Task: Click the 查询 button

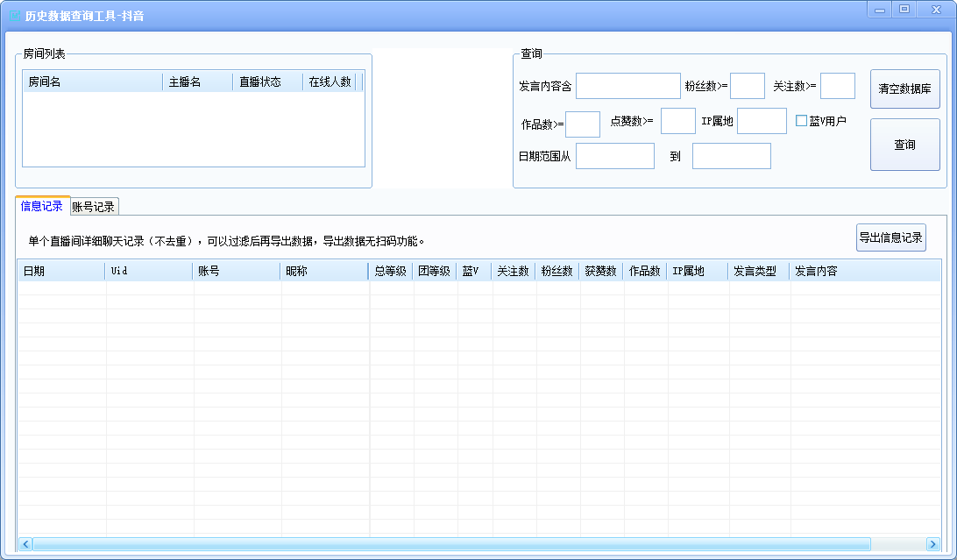Action: point(904,145)
